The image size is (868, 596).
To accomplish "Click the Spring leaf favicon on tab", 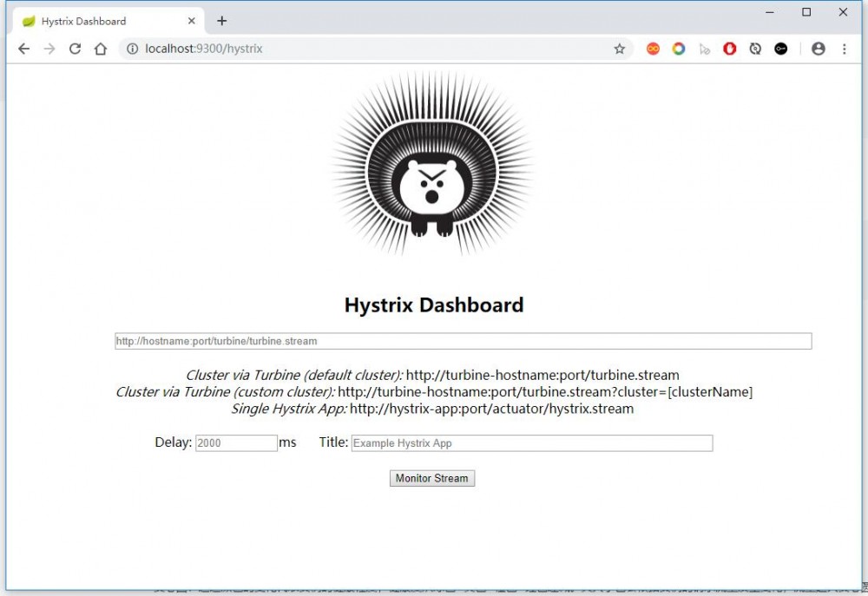I will click(29, 21).
